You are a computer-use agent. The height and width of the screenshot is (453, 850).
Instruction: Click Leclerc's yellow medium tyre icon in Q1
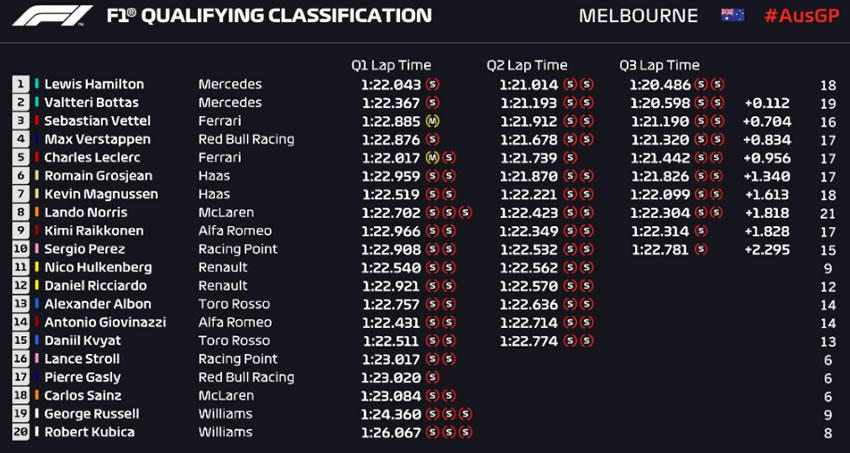432,158
